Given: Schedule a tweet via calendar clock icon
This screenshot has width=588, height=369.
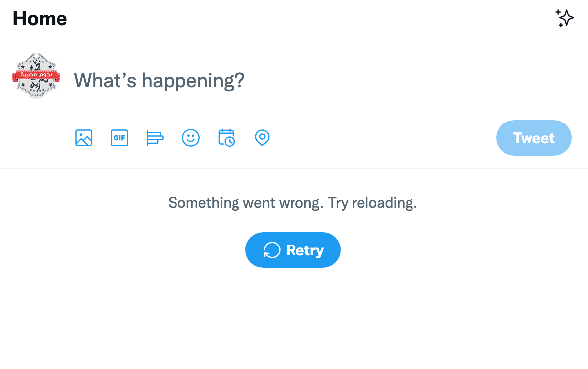Looking at the screenshot, I should (227, 138).
